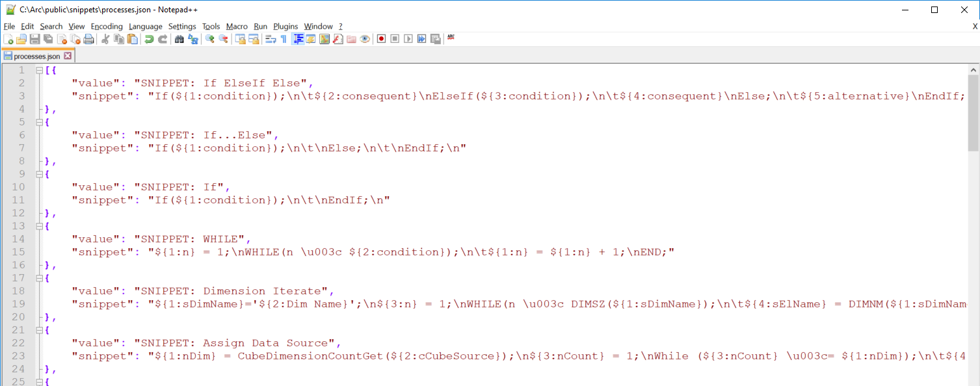Toggle show all characters pilcrow icon
The width and height of the screenshot is (980, 386).
[284, 39]
